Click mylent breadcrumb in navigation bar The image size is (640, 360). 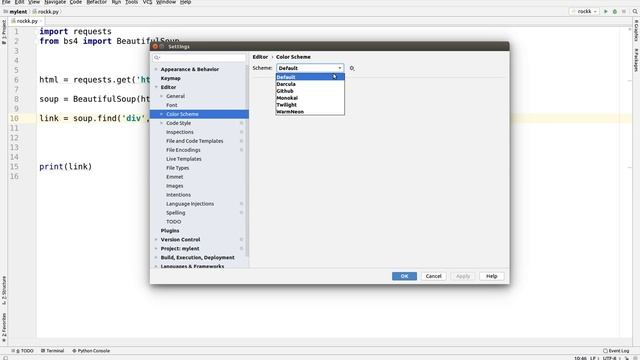pyautogui.click(x=18, y=12)
